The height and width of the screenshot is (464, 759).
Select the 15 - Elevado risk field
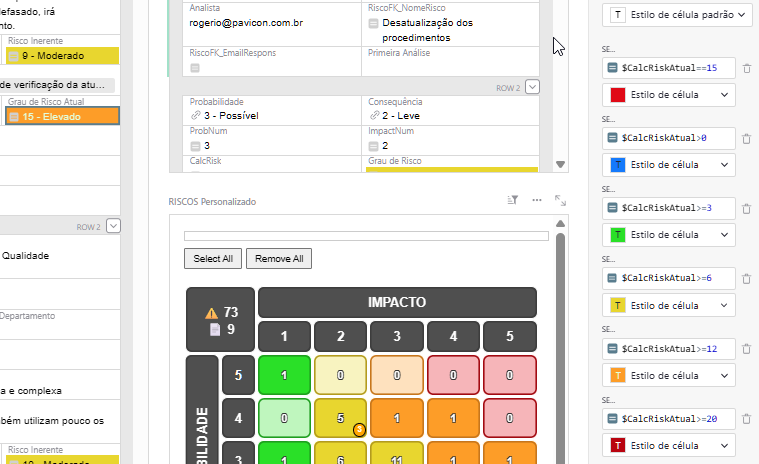click(x=60, y=116)
